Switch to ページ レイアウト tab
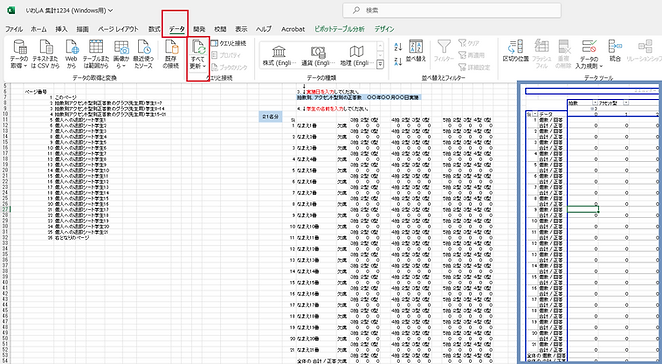 tap(118, 29)
